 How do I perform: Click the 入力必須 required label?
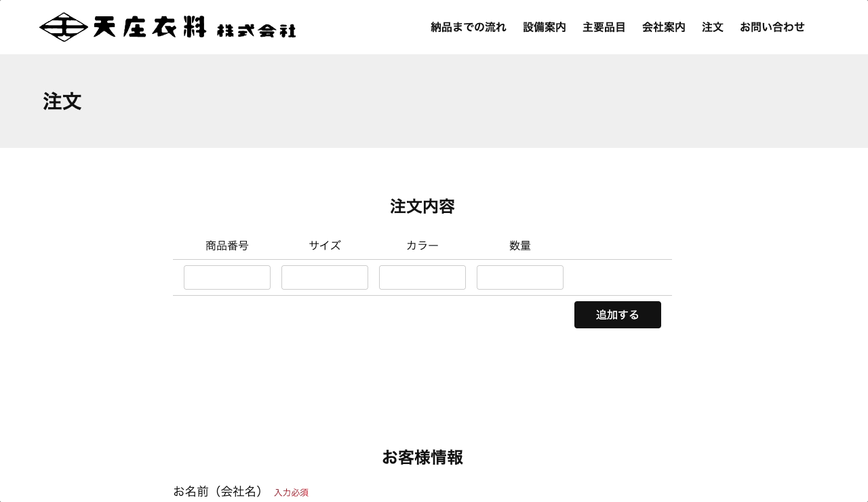(x=292, y=493)
